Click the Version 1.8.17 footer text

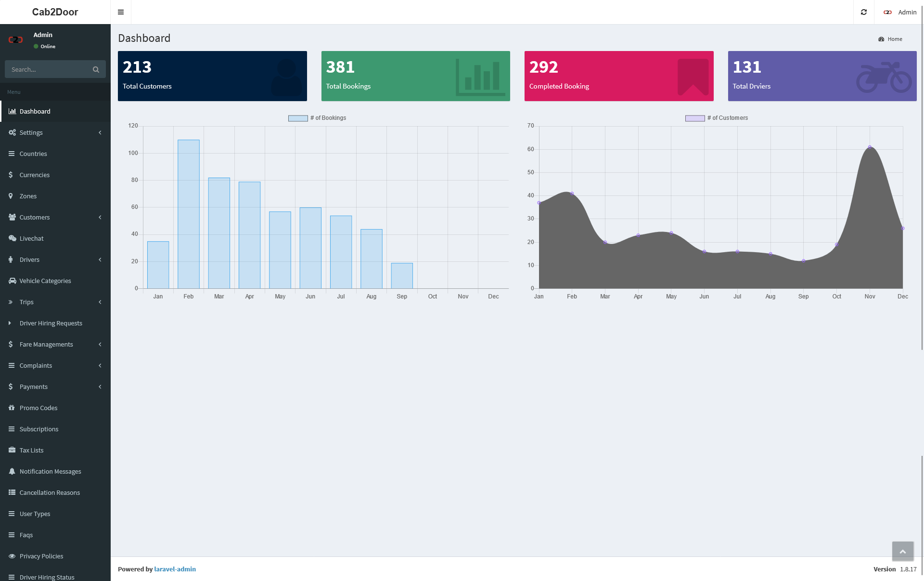point(895,569)
